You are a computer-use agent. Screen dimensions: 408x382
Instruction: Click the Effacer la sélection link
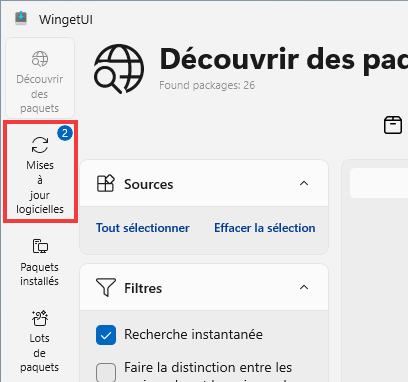265,228
